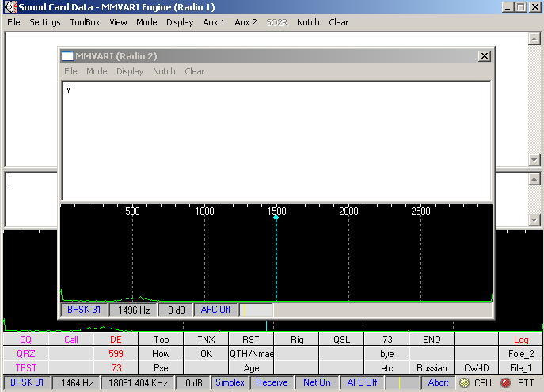Click the Fole_2 macro button
The width and height of the screenshot is (544, 392).
click(521, 353)
